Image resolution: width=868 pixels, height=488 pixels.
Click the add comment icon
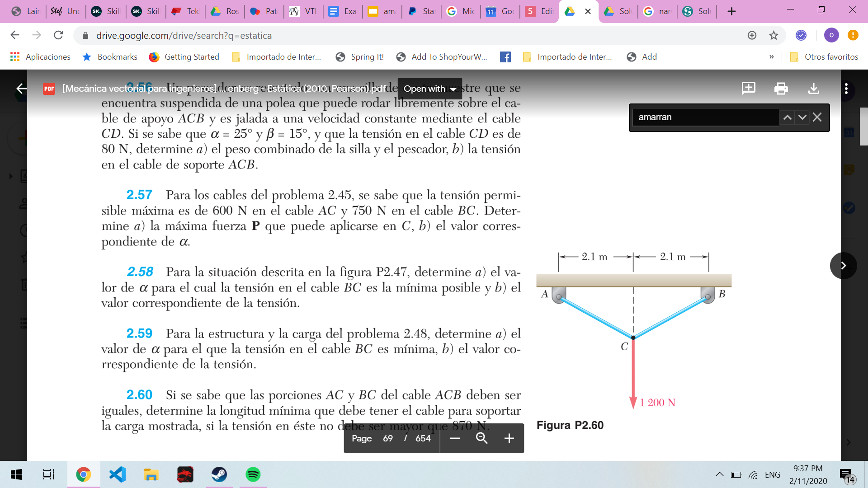point(748,89)
